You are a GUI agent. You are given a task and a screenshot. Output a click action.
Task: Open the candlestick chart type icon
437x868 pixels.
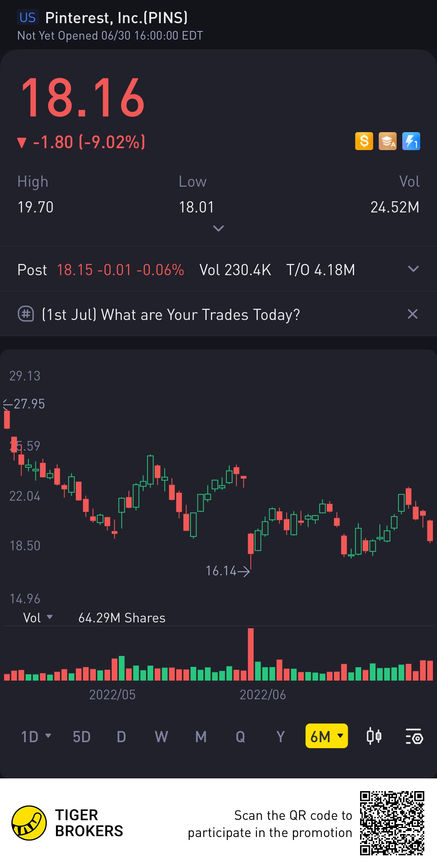point(374,736)
